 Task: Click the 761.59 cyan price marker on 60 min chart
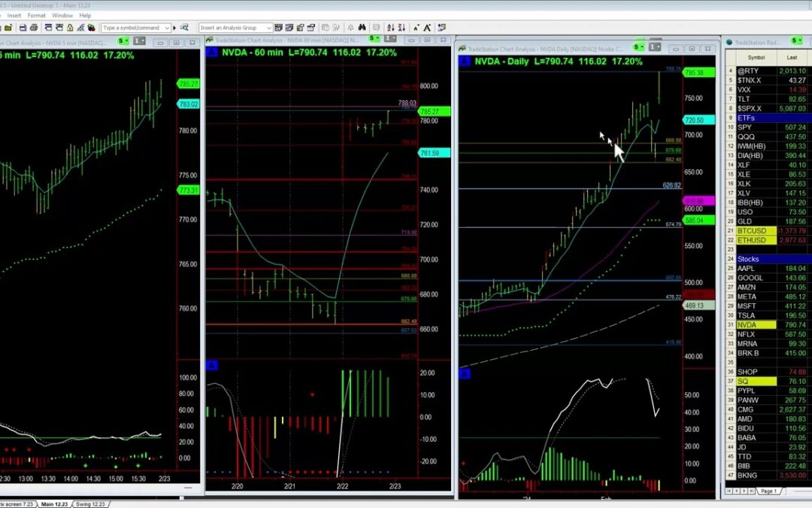tap(434, 153)
